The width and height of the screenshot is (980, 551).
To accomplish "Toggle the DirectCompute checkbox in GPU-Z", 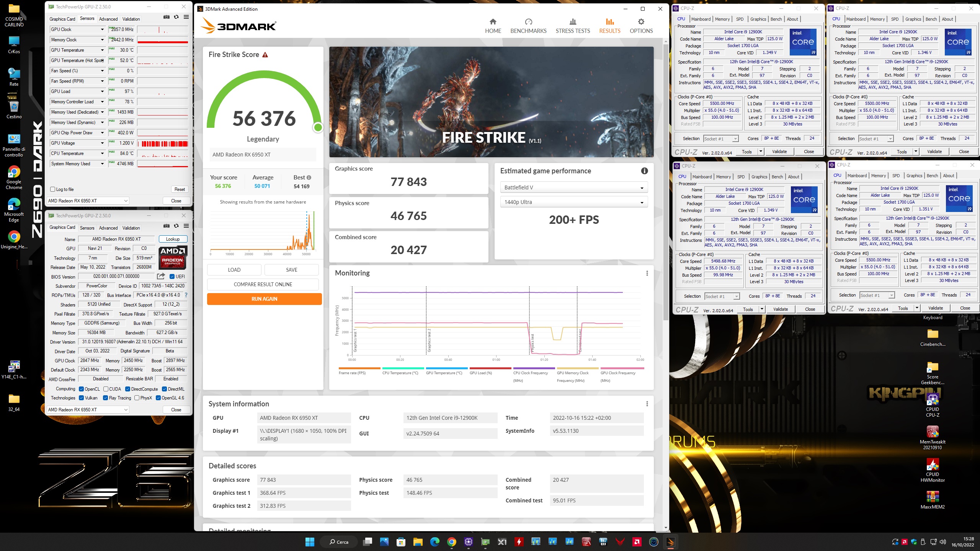I will 127,389.
